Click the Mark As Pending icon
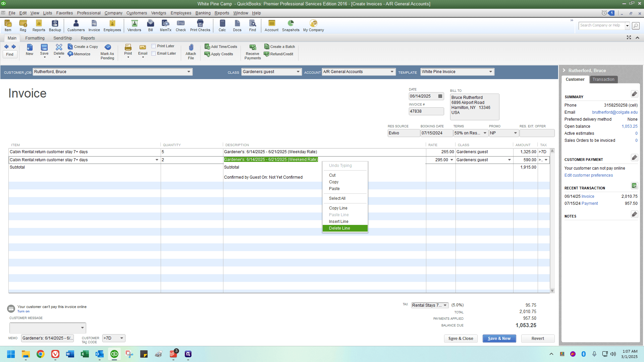The width and height of the screenshot is (644, 362). [107, 52]
